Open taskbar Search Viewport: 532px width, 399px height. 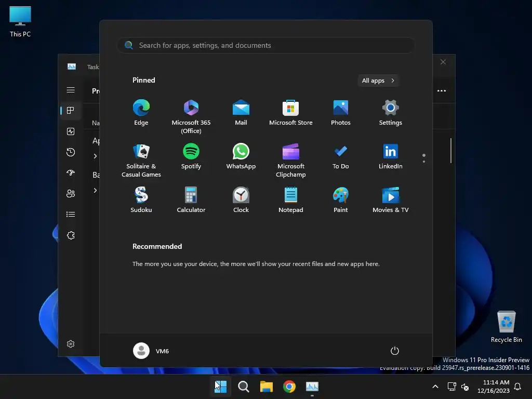coord(243,387)
